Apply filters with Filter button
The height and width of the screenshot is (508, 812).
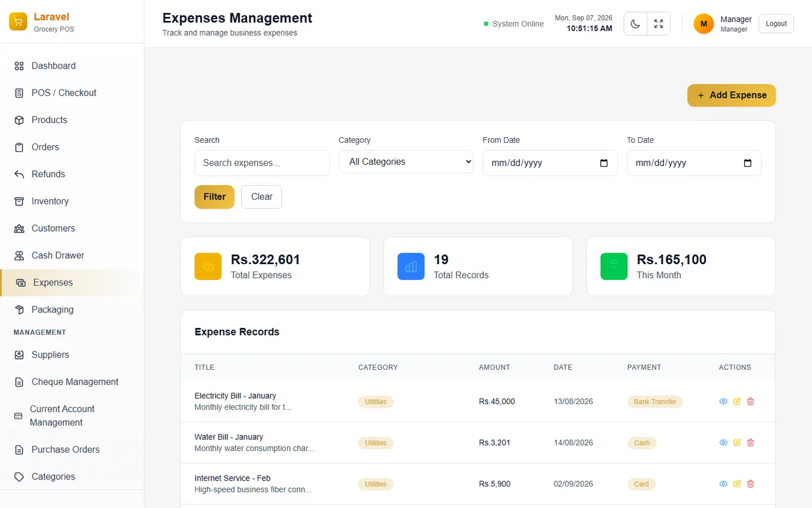tap(215, 197)
